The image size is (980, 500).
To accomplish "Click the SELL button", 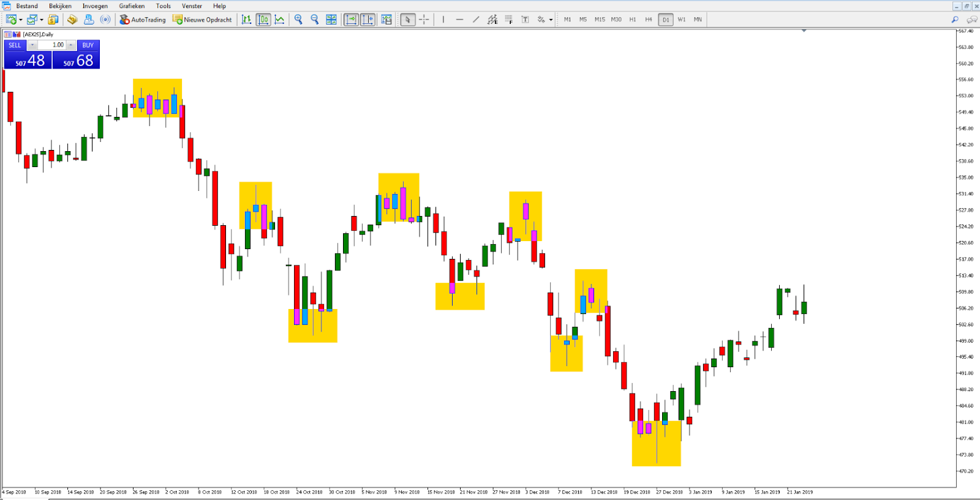I will pyautogui.click(x=15, y=45).
